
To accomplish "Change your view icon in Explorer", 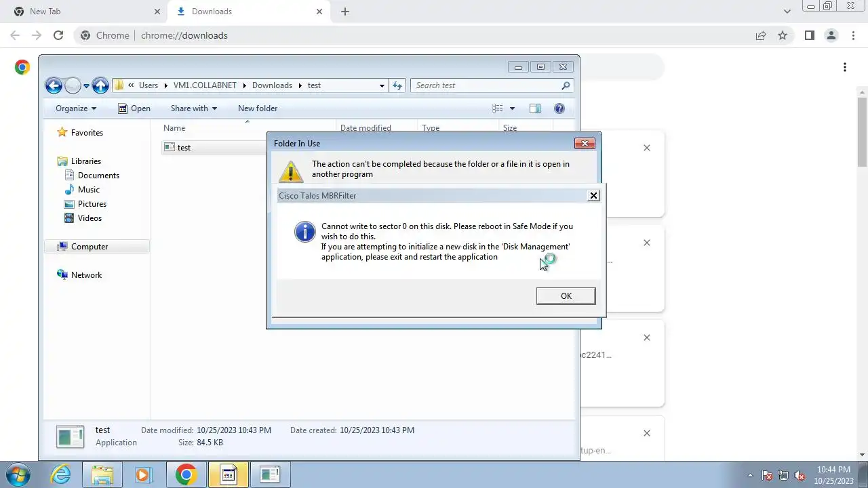I will coord(498,108).
